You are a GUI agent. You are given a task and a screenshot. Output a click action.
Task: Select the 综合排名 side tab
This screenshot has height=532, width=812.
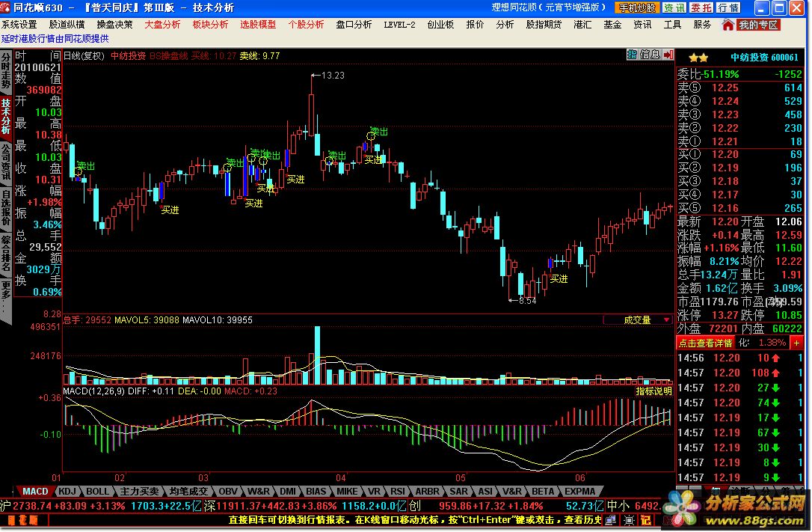pyautogui.click(x=6, y=254)
